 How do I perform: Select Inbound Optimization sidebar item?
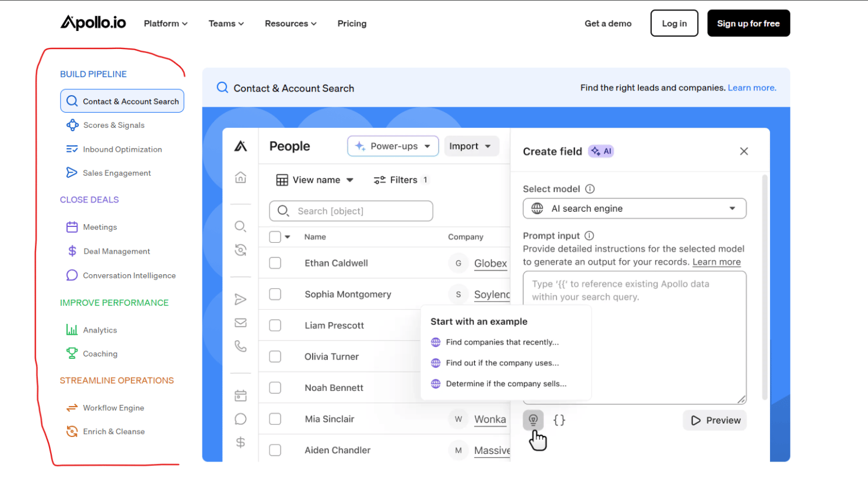[x=114, y=149]
